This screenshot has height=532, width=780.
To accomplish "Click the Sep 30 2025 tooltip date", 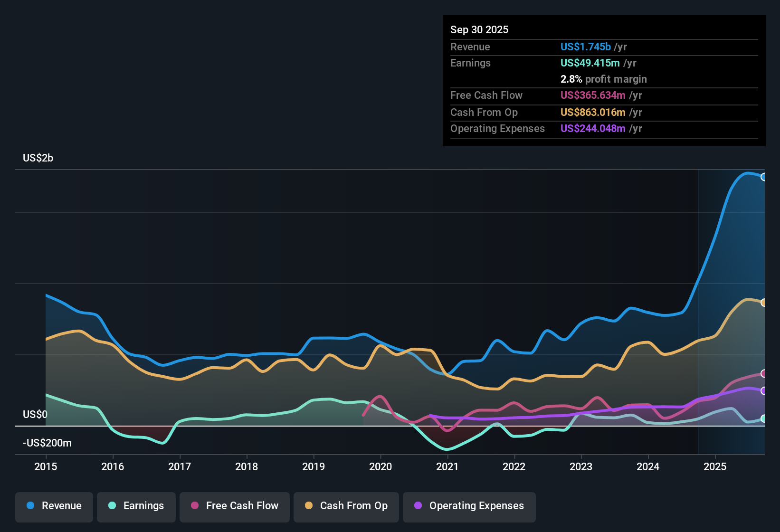I will [479, 30].
